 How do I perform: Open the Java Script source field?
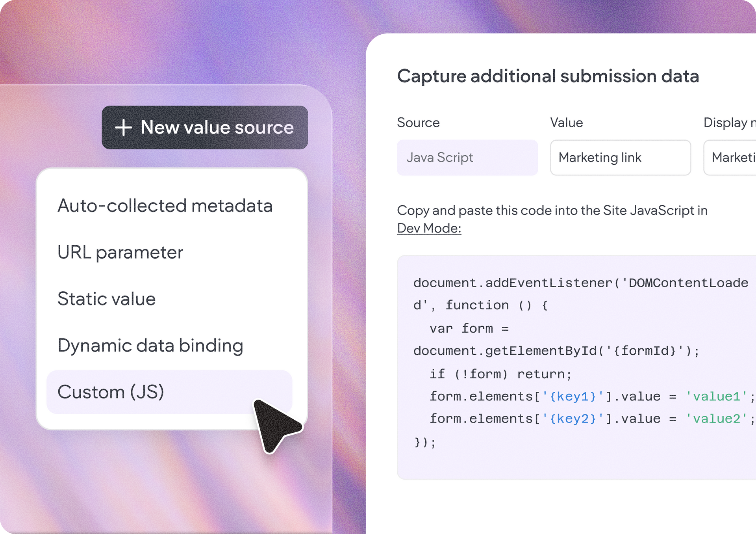pos(467,158)
